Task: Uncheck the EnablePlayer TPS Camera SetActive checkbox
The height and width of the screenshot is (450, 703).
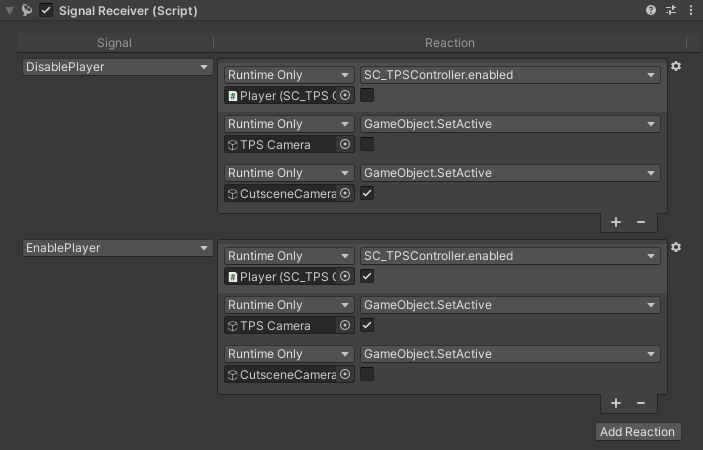Action: [x=367, y=325]
